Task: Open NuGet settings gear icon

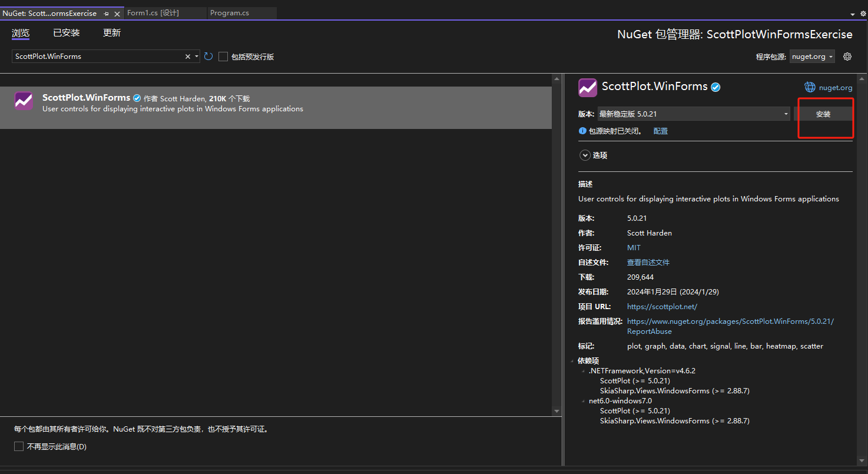Action: 847,57
